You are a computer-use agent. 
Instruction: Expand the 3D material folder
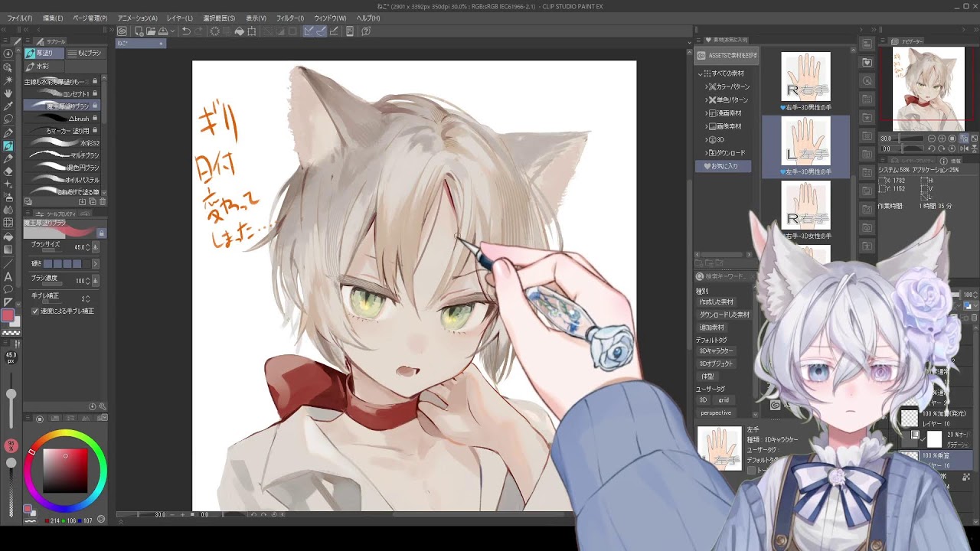(707, 140)
